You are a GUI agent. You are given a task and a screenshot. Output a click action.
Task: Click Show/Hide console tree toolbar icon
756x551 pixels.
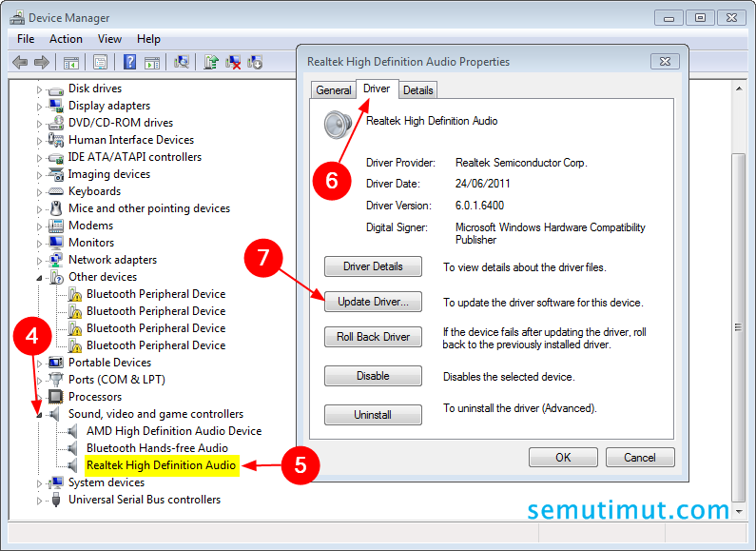coord(71,62)
